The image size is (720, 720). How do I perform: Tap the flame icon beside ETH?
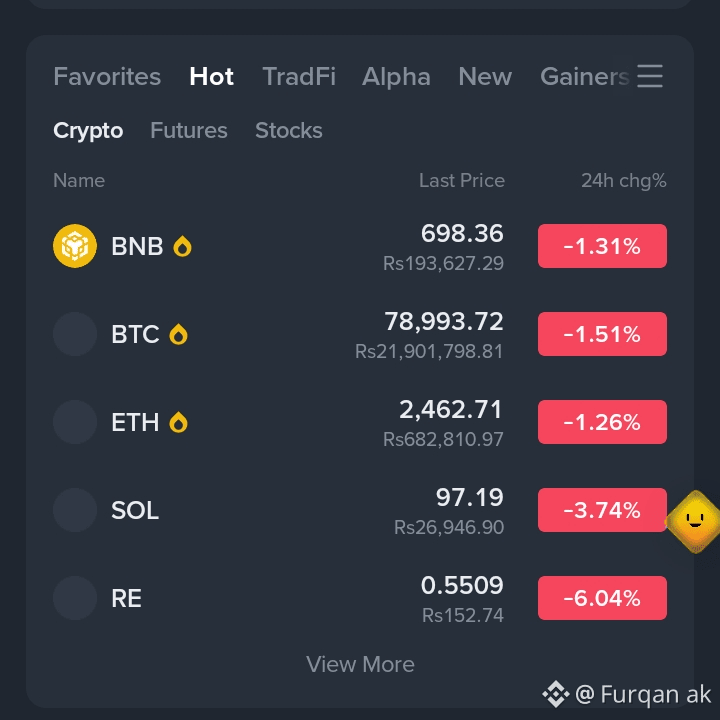tap(179, 422)
